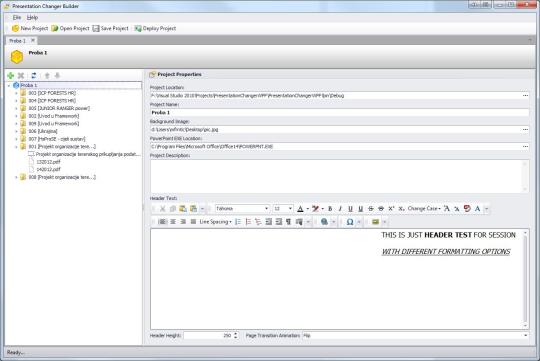This screenshot has width=540, height=361.
Task: Open the Help menu
Action: tap(32, 17)
